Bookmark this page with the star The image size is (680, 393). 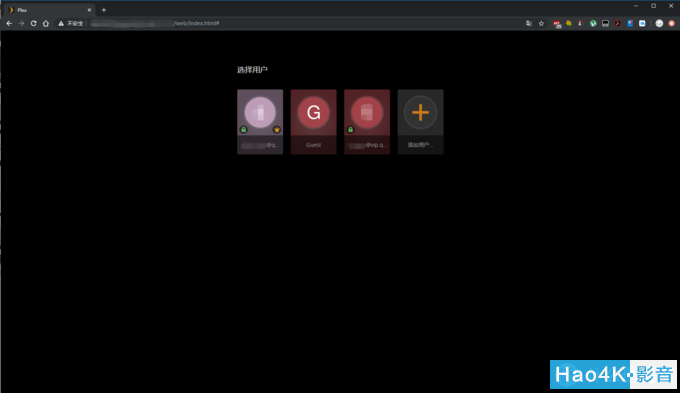[x=541, y=23]
